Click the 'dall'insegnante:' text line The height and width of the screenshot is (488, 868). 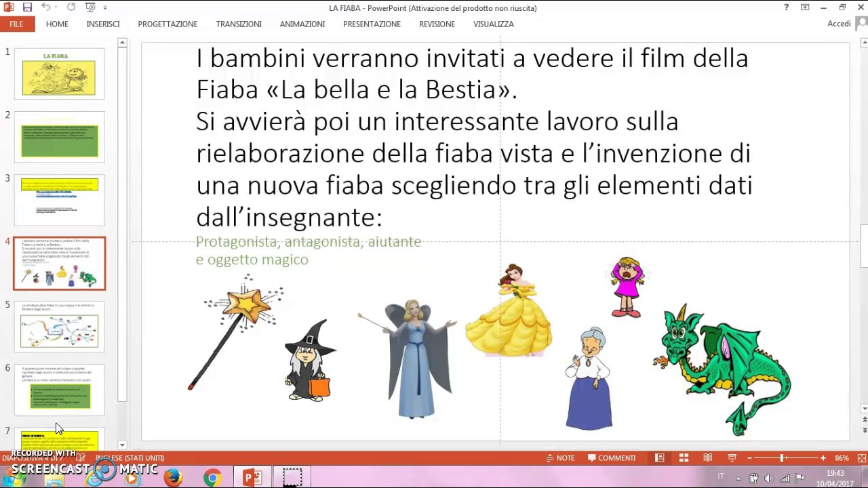pos(289,217)
